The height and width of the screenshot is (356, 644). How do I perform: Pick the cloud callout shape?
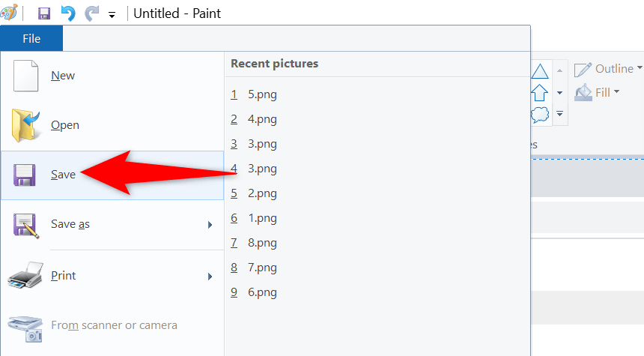[x=540, y=115]
